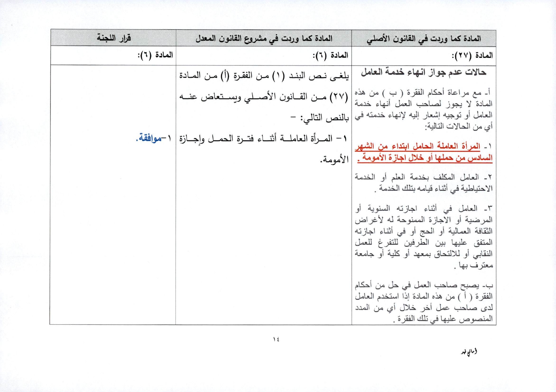Click the "قرار اللجنة" column header
The image size is (556, 392).
coord(114,38)
